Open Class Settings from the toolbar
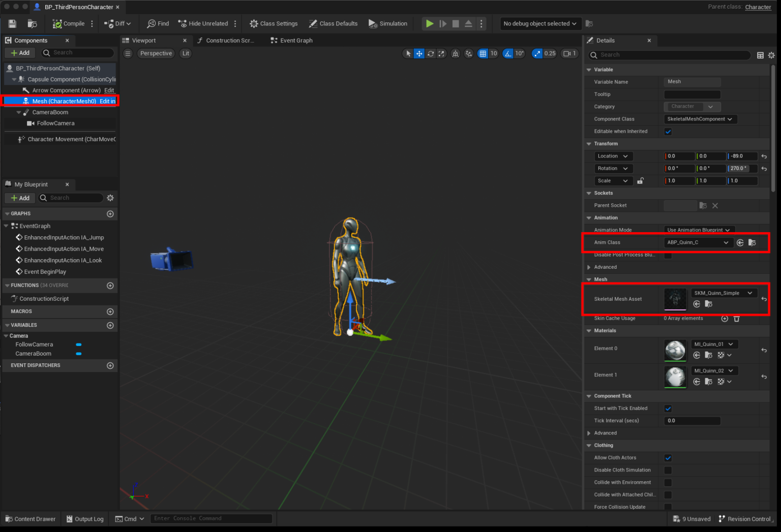The width and height of the screenshot is (781, 532). (273, 23)
